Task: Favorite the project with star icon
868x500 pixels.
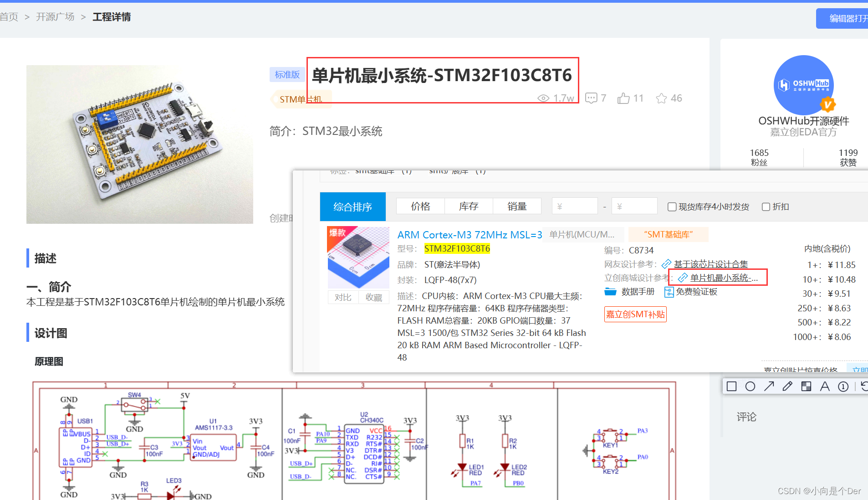Action: point(661,98)
